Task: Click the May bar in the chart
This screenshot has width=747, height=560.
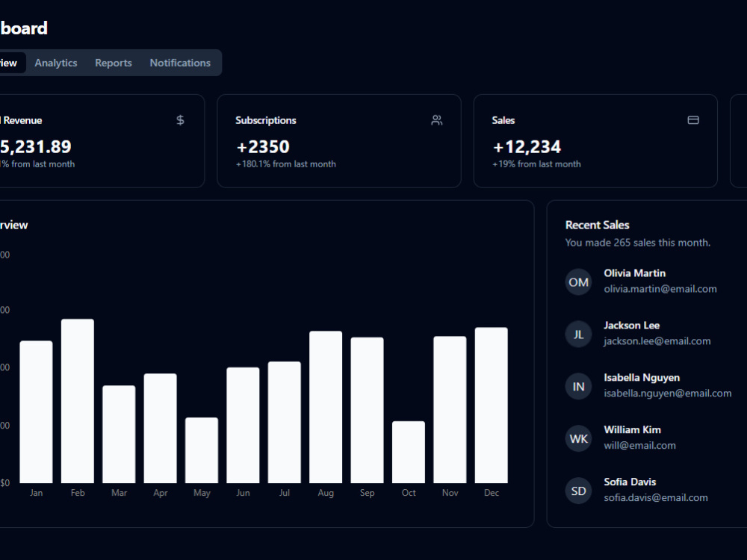Action: 202,450
